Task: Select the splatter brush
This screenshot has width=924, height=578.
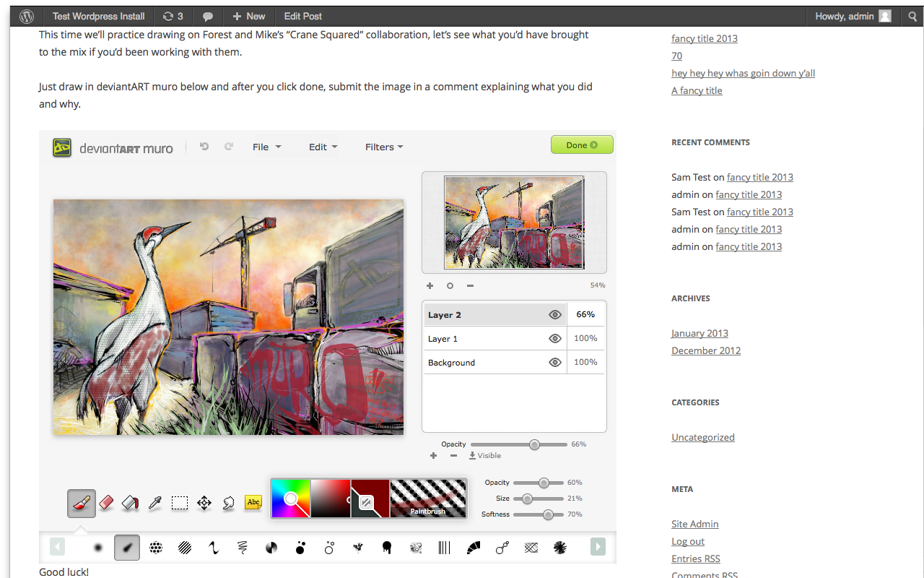Action: point(357,548)
